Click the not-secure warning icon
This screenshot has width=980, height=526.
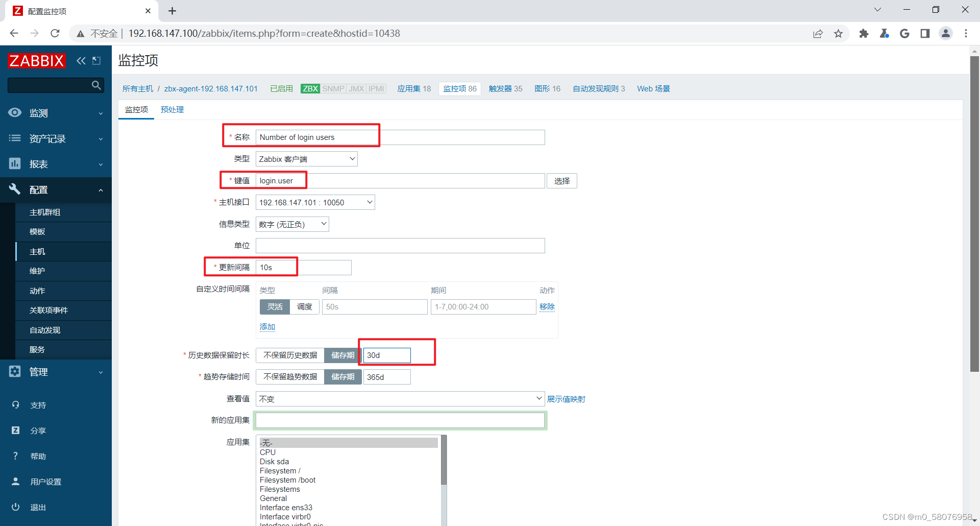click(80, 34)
